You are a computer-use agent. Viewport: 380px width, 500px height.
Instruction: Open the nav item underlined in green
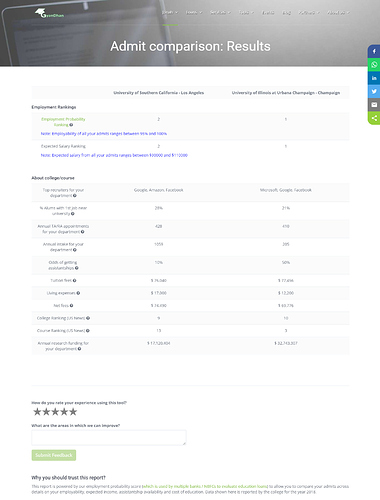click(170, 13)
